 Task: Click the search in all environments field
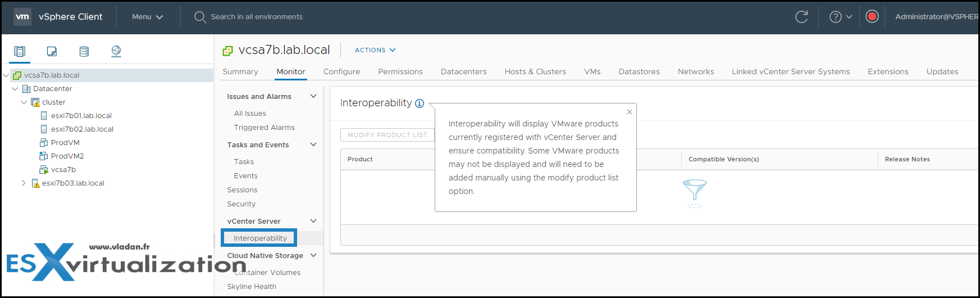(257, 17)
